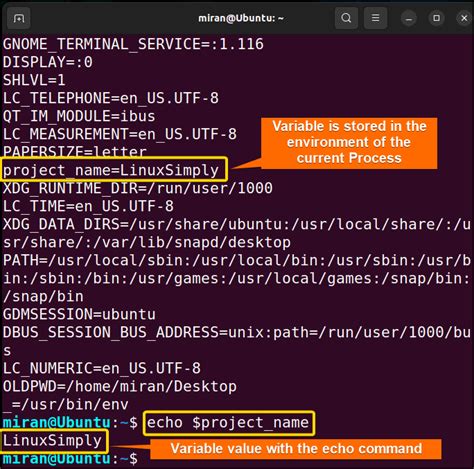Screen dimensions: 474x469
Task: Open the terminal search icon
Action: click(346, 18)
